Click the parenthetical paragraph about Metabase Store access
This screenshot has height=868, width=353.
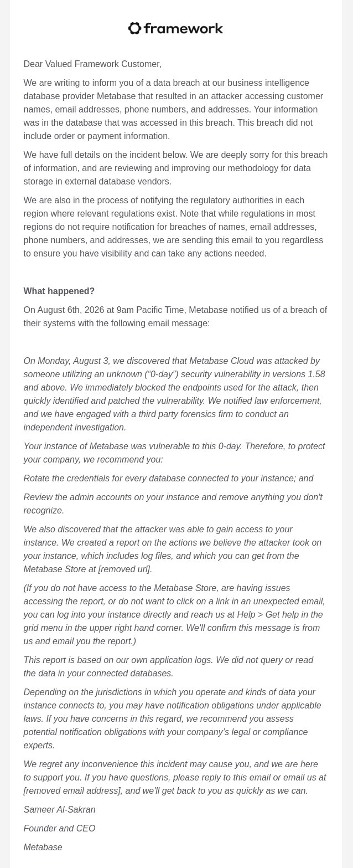pos(174,615)
